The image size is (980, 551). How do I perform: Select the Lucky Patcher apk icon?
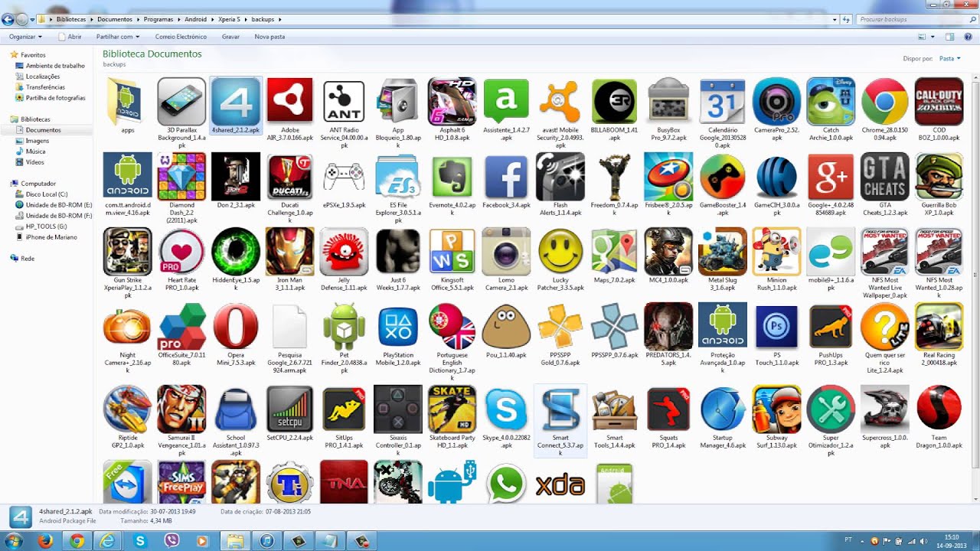[x=560, y=251]
